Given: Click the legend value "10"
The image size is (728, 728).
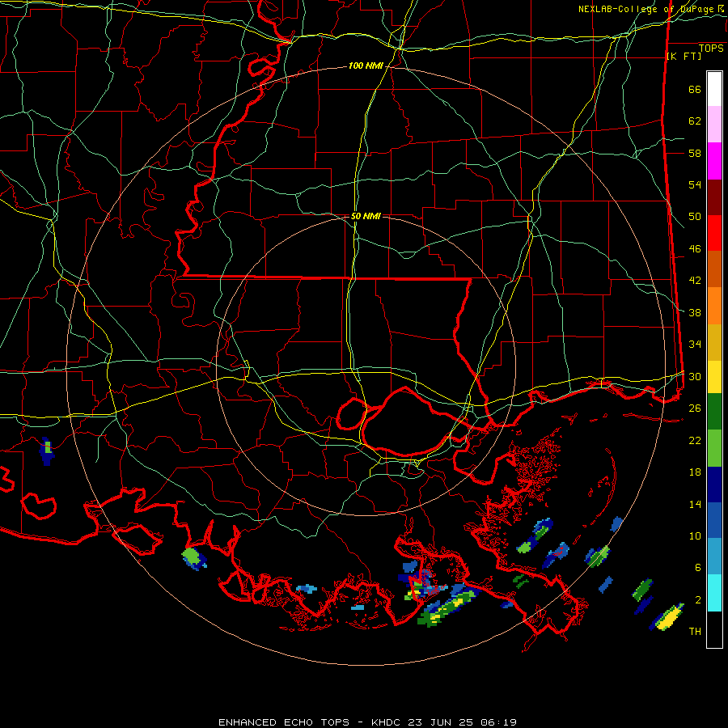Looking at the screenshot, I should click(x=695, y=535).
